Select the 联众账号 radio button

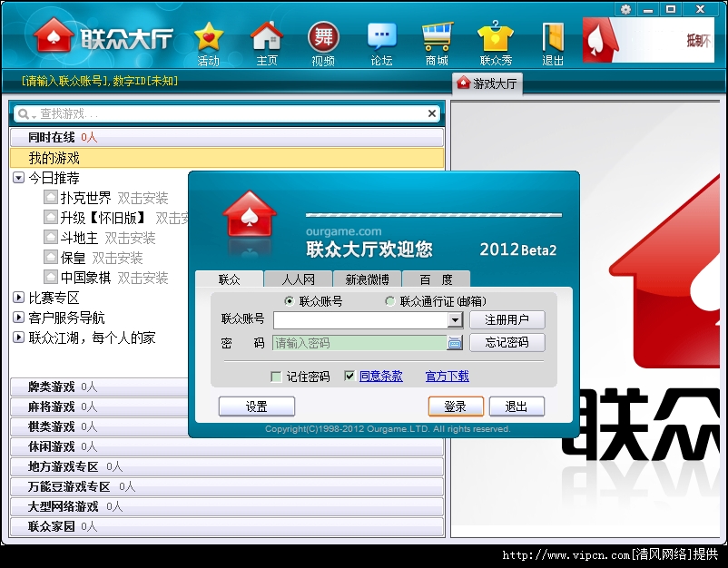pos(290,301)
